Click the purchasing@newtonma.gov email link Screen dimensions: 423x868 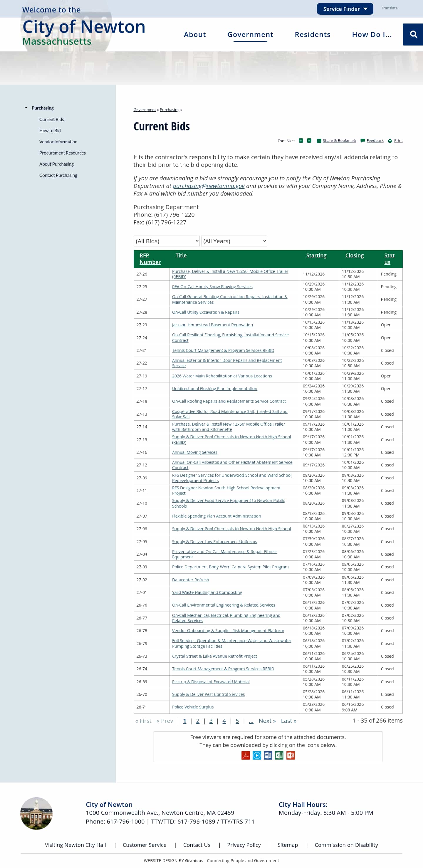209,186
